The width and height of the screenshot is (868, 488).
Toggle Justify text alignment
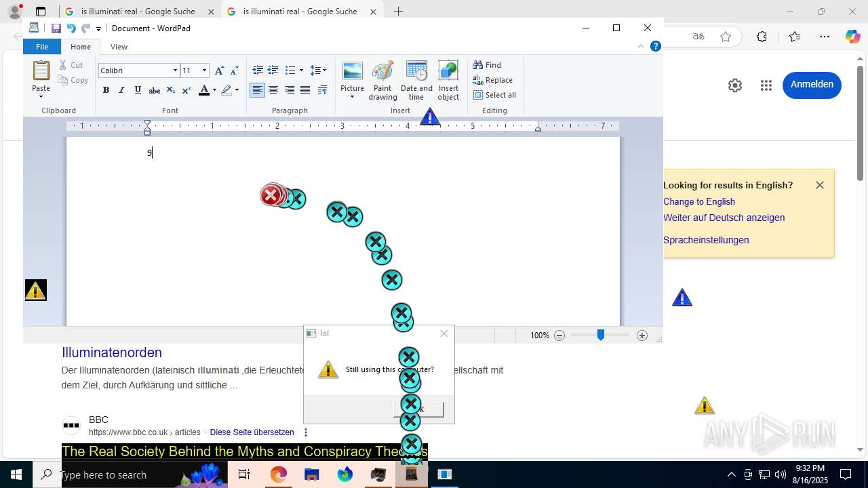[305, 90]
